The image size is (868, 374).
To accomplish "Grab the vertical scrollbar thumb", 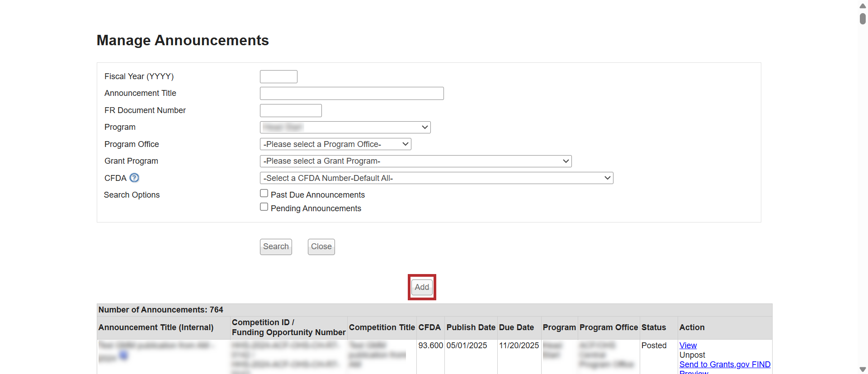I will pos(863,19).
